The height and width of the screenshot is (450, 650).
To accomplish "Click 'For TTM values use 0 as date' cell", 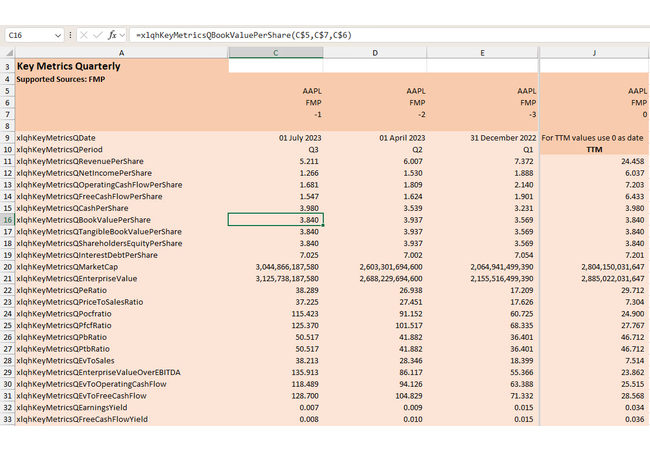I will [x=594, y=138].
